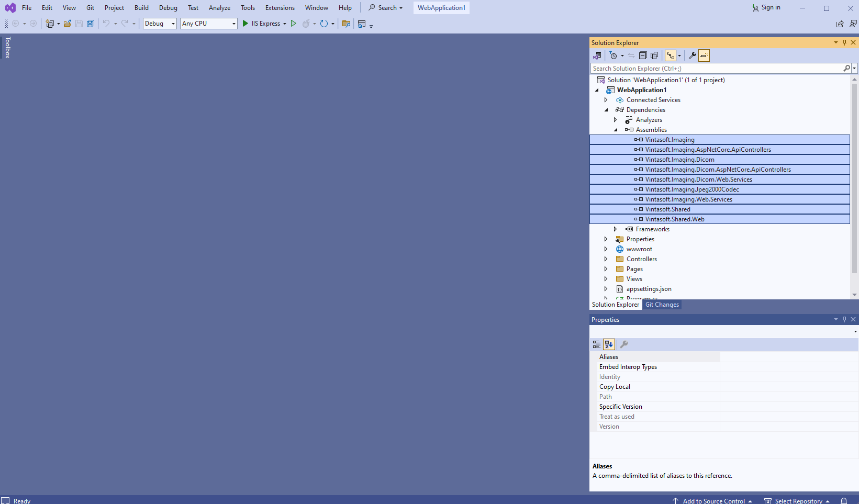Collapse the Dependencies node
This screenshot has width=859, height=504.
click(x=606, y=110)
